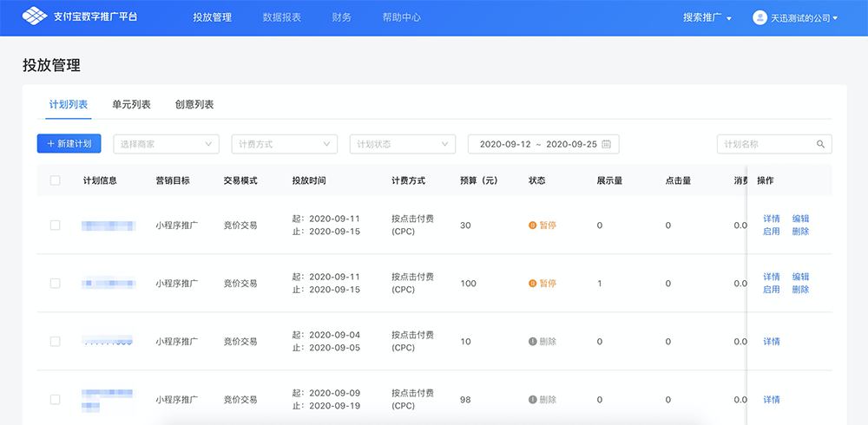Click the 投放管理 page heading

51,65
